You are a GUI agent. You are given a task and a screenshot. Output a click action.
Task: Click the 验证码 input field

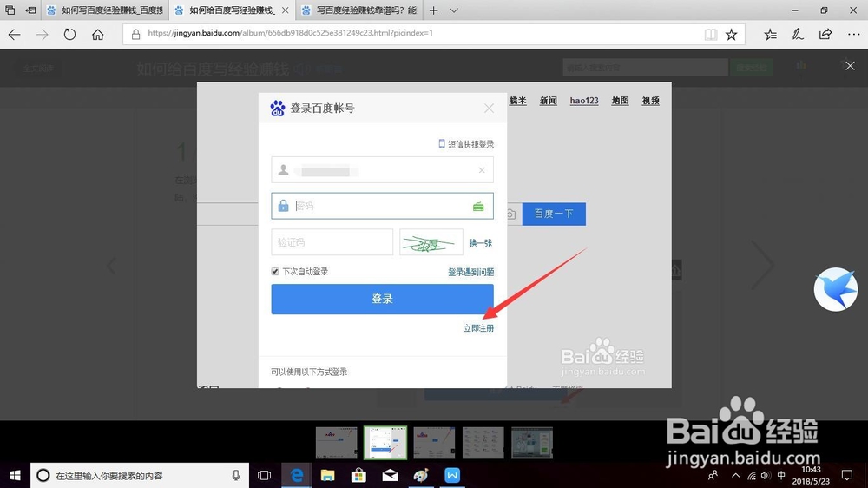332,242
